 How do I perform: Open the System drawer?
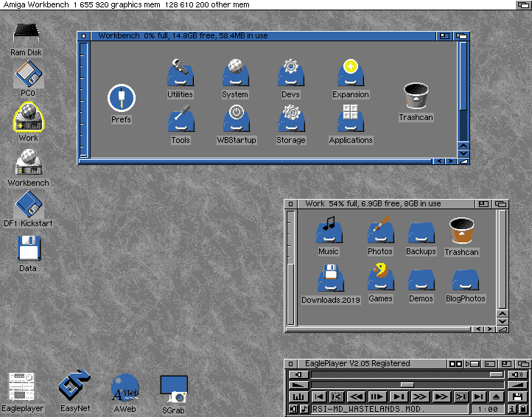pyautogui.click(x=235, y=79)
